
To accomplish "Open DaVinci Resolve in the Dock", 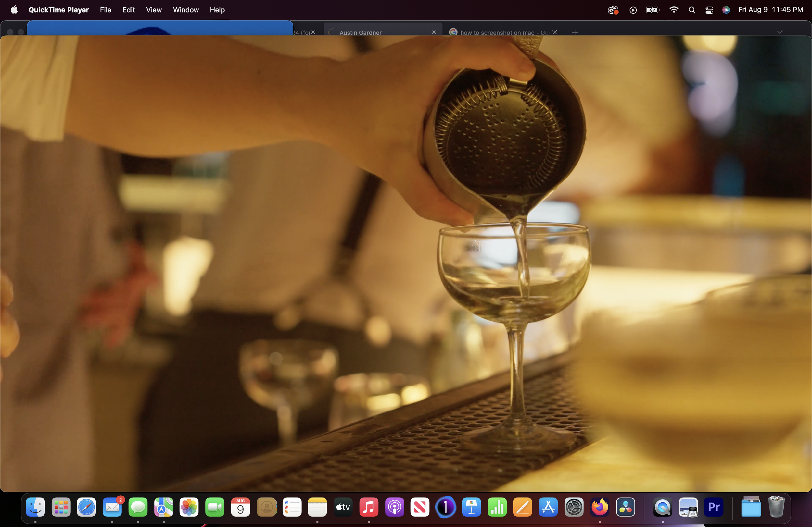I will 625,507.
